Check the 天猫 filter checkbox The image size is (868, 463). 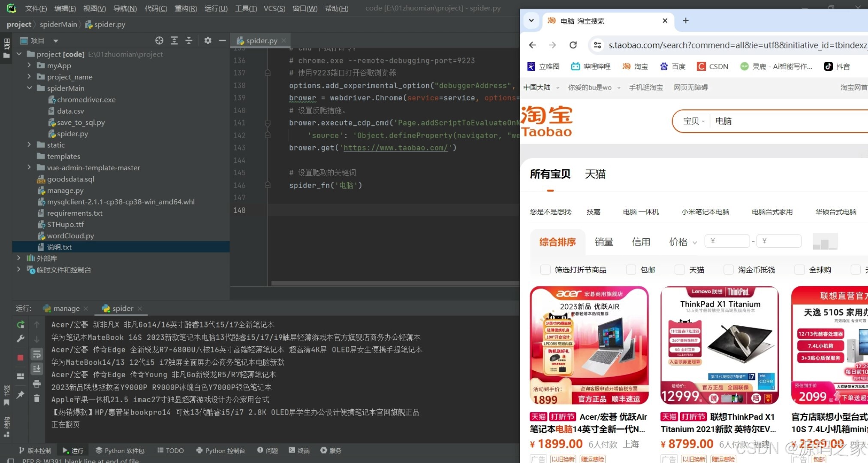[680, 270]
